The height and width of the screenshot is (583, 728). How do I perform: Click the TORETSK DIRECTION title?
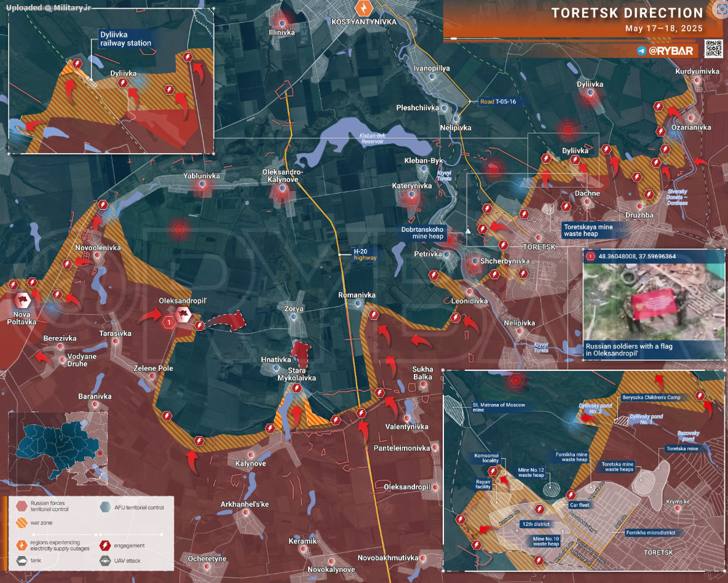tap(627, 13)
